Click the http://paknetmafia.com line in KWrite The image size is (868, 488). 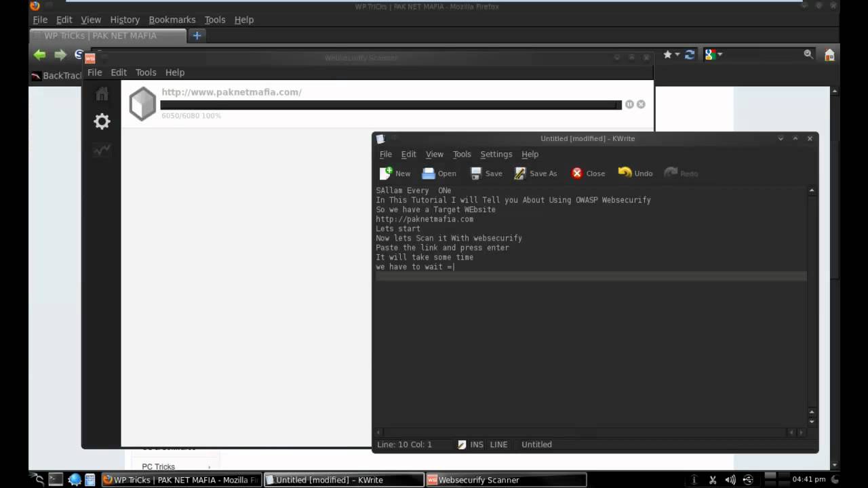coord(425,219)
